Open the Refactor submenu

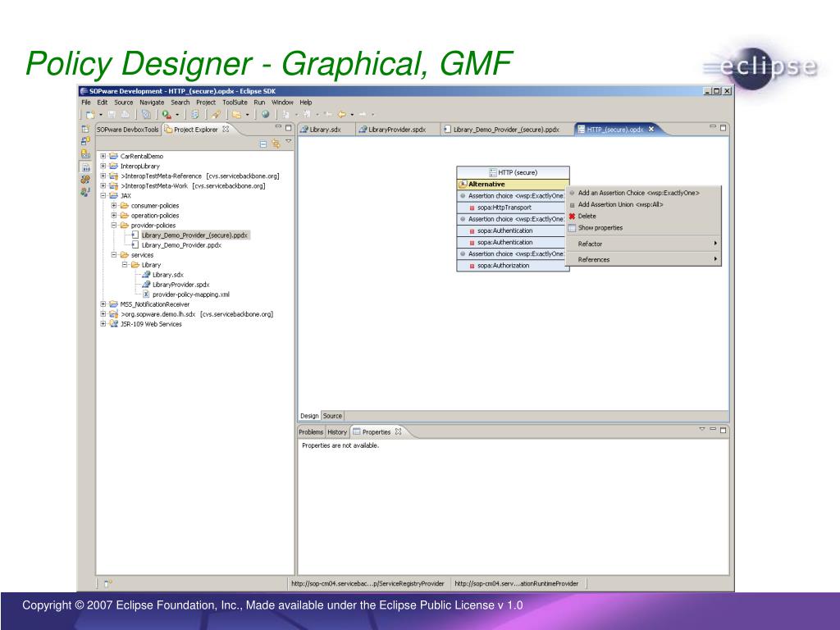[643, 244]
